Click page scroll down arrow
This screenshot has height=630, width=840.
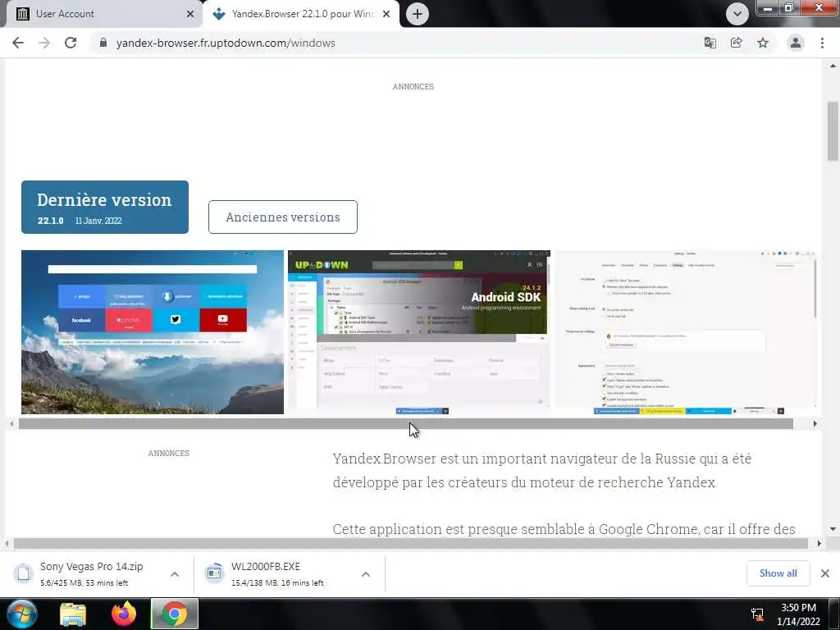pyautogui.click(x=833, y=529)
